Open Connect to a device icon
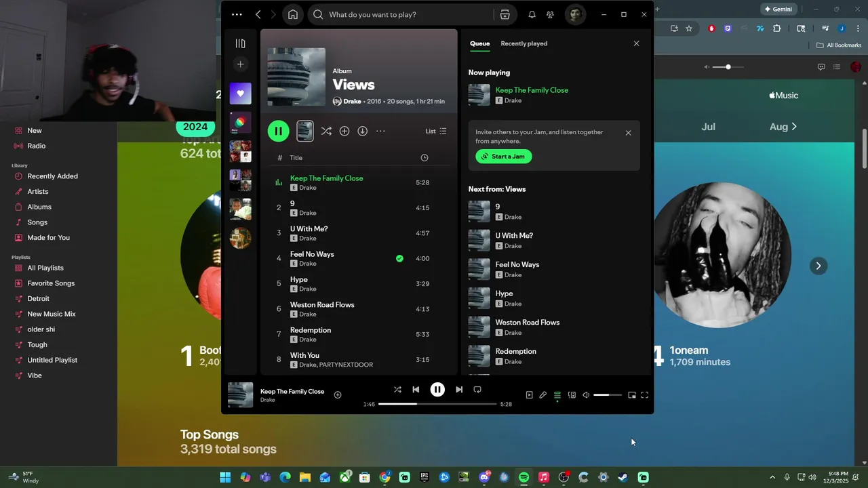The image size is (868, 488). 572,395
